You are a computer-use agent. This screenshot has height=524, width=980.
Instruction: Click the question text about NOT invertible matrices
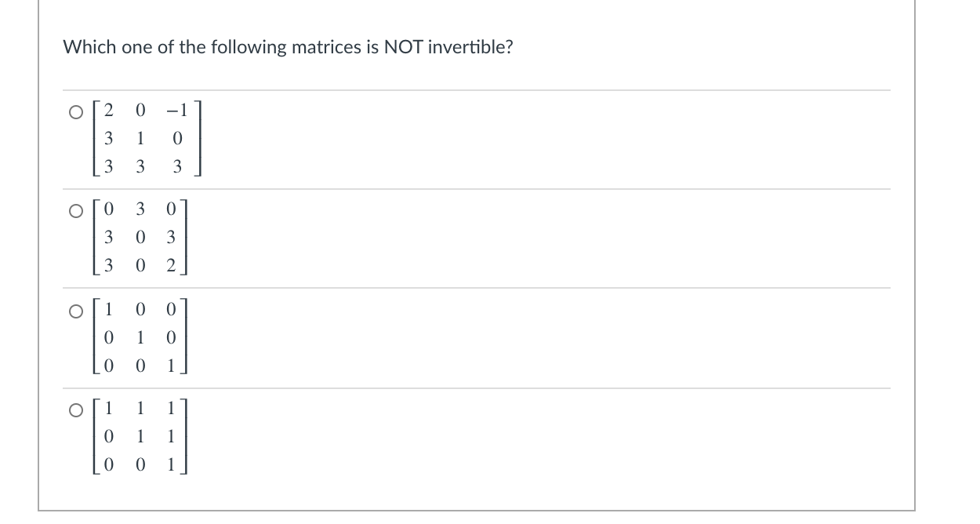tap(288, 47)
